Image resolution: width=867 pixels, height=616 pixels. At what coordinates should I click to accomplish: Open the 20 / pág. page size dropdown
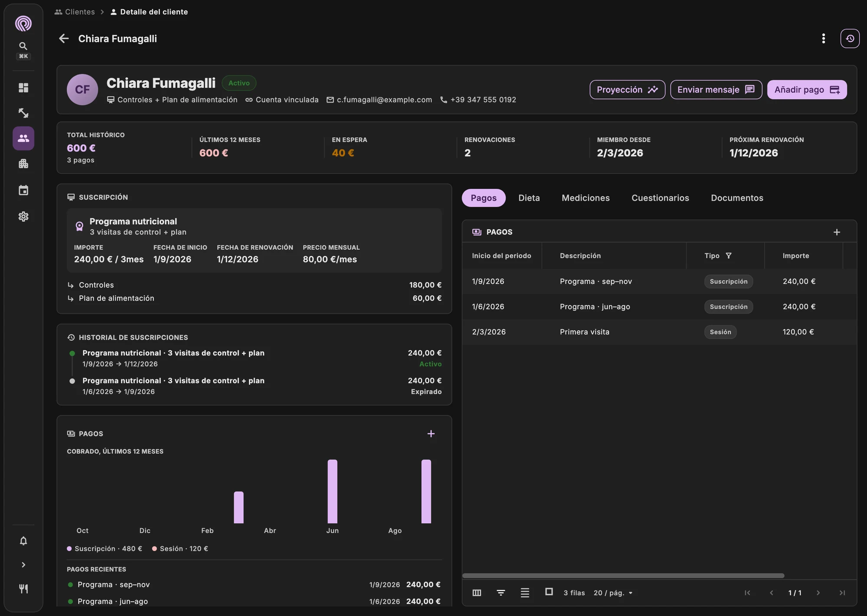(x=613, y=593)
